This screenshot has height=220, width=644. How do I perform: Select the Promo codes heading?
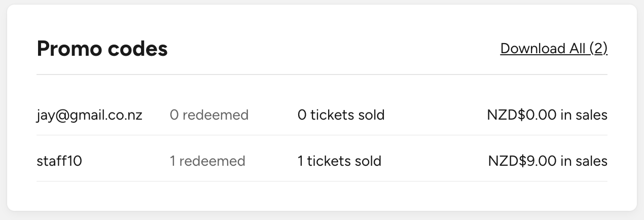coord(102,49)
